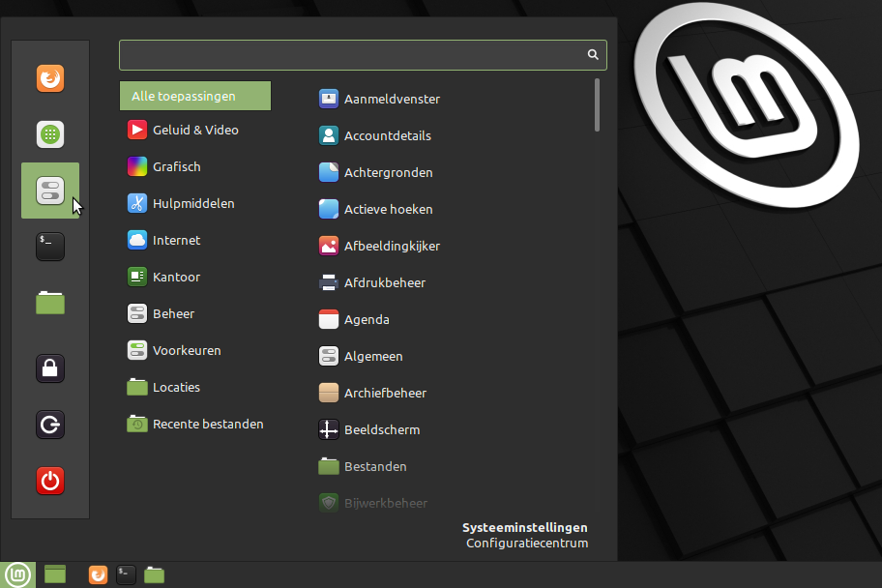
Task: Open System Settings from the favorites sidebar
Action: point(50,191)
